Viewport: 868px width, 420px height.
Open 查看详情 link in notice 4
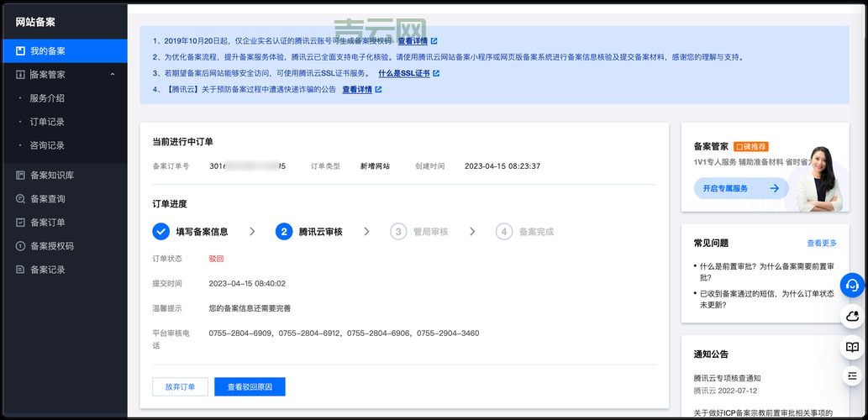357,90
